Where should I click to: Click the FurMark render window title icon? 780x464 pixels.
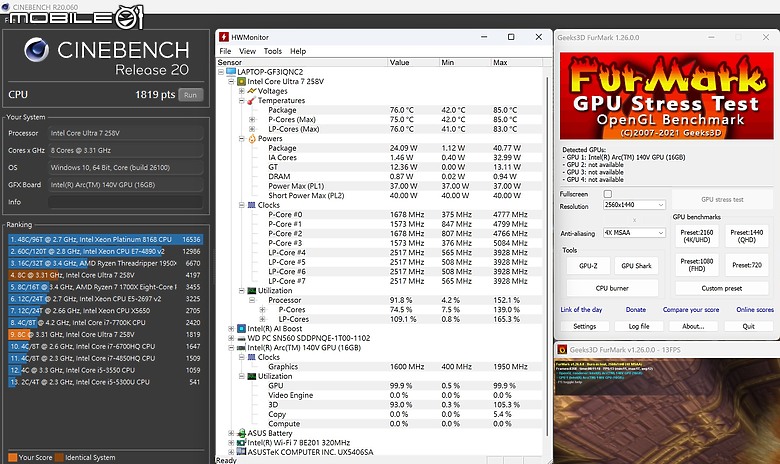[x=562, y=350]
